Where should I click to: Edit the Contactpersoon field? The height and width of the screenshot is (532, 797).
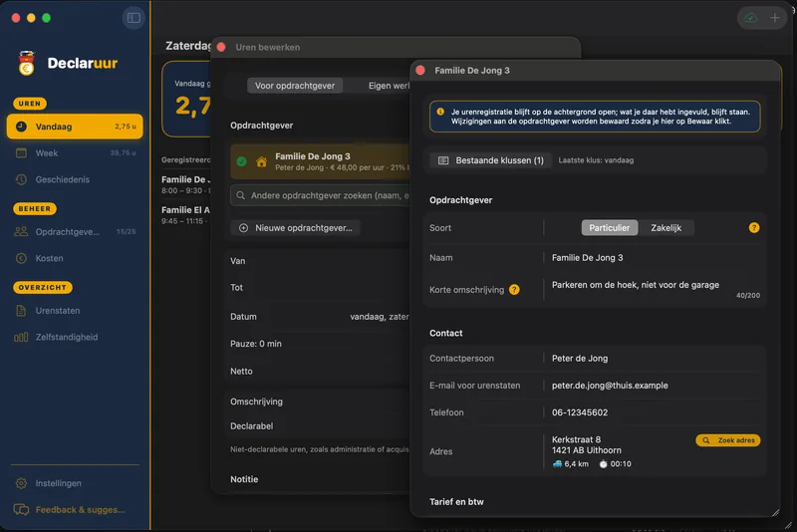pos(656,359)
